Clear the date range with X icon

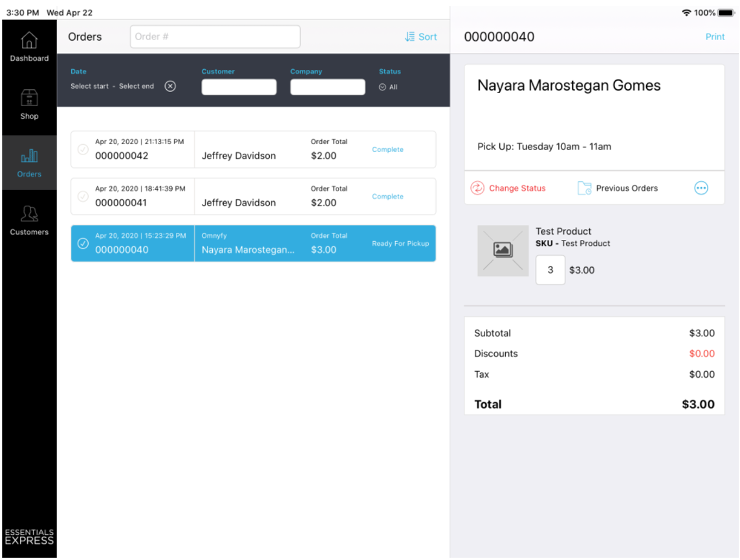click(x=170, y=87)
